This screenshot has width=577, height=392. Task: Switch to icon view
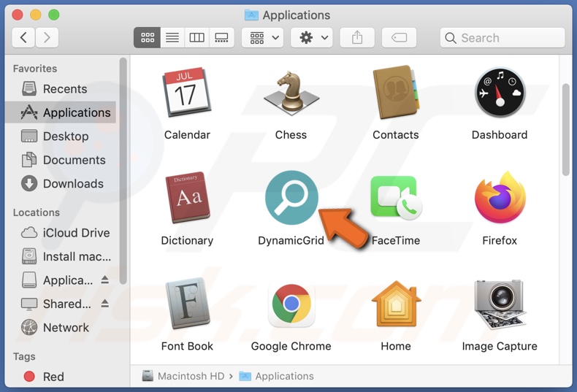(148, 37)
